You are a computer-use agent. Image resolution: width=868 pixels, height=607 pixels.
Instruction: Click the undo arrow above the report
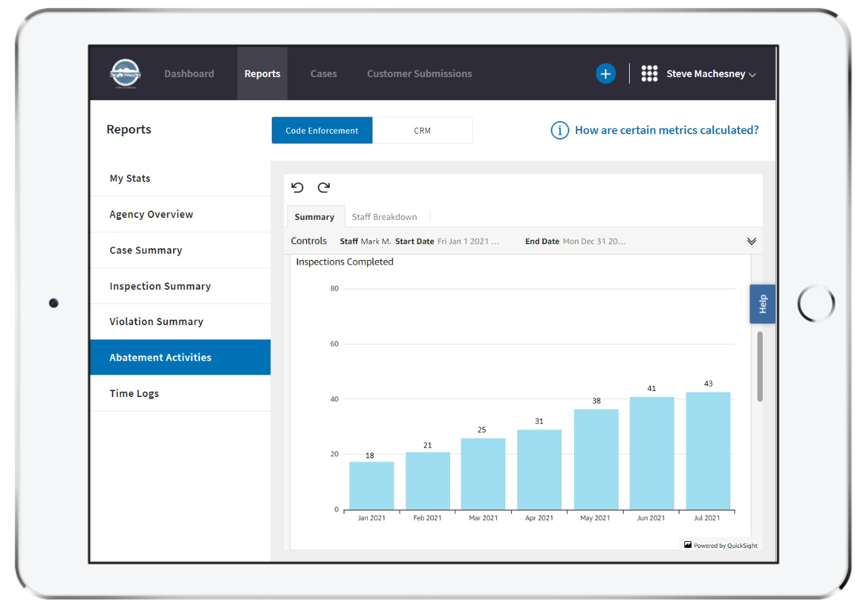[298, 188]
